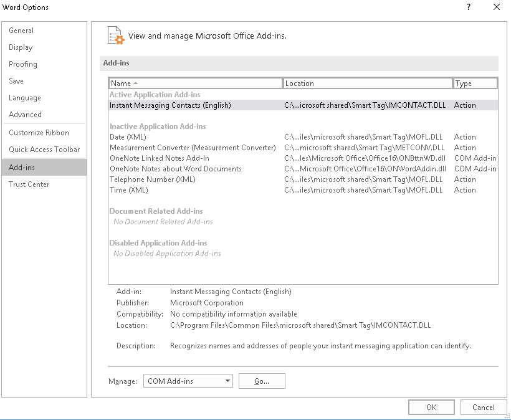Click the help question mark button

click(x=469, y=7)
